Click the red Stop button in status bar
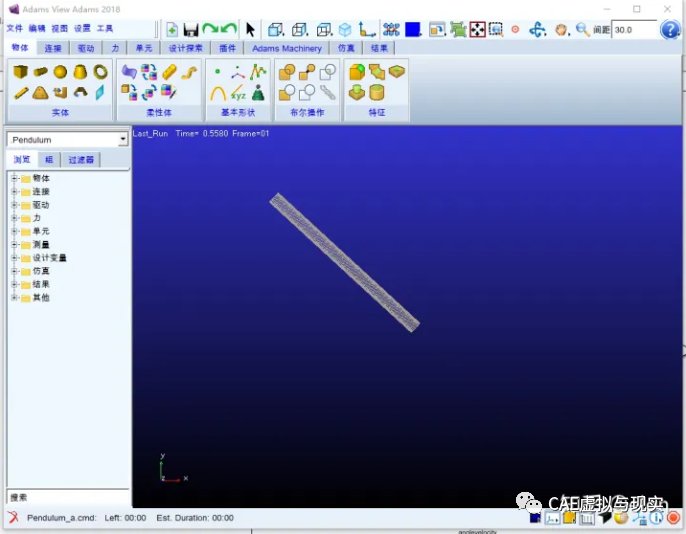686x534 pixels. pyautogui.click(x=673, y=517)
